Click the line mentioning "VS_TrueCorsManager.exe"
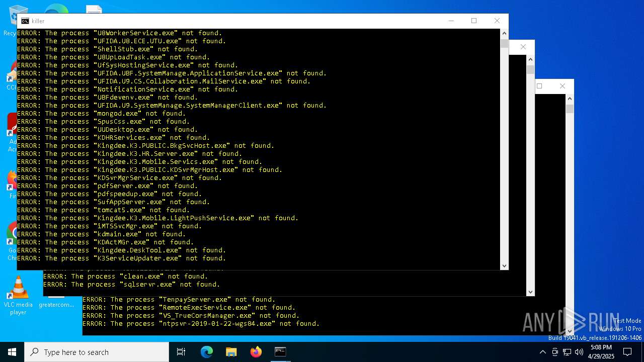 pyautogui.click(x=191, y=316)
